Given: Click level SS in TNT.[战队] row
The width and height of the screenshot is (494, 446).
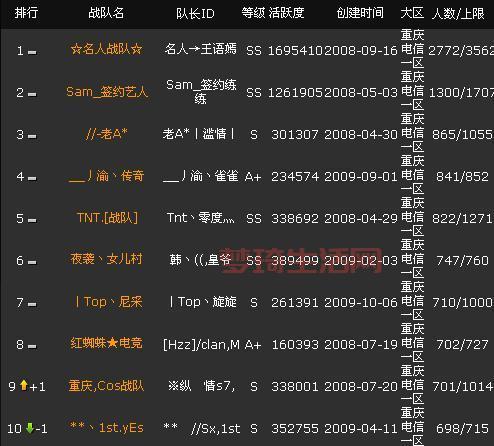Looking at the screenshot, I should click(254, 219).
